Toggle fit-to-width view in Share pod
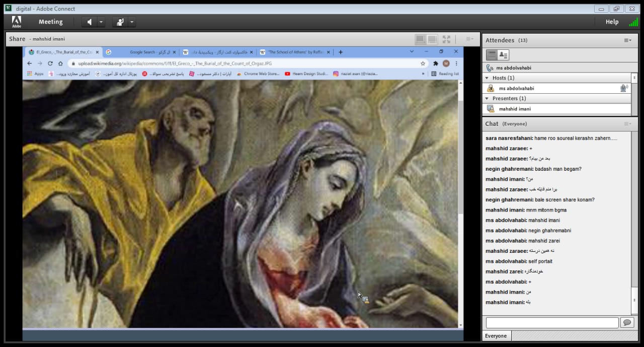Image resolution: width=644 pixels, height=347 pixels. (420, 39)
